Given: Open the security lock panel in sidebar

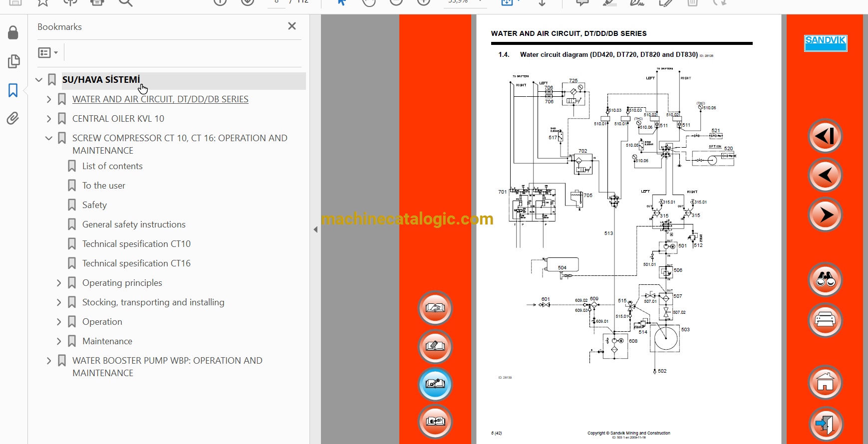Looking at the screenshot, I should tap(13, 33).
